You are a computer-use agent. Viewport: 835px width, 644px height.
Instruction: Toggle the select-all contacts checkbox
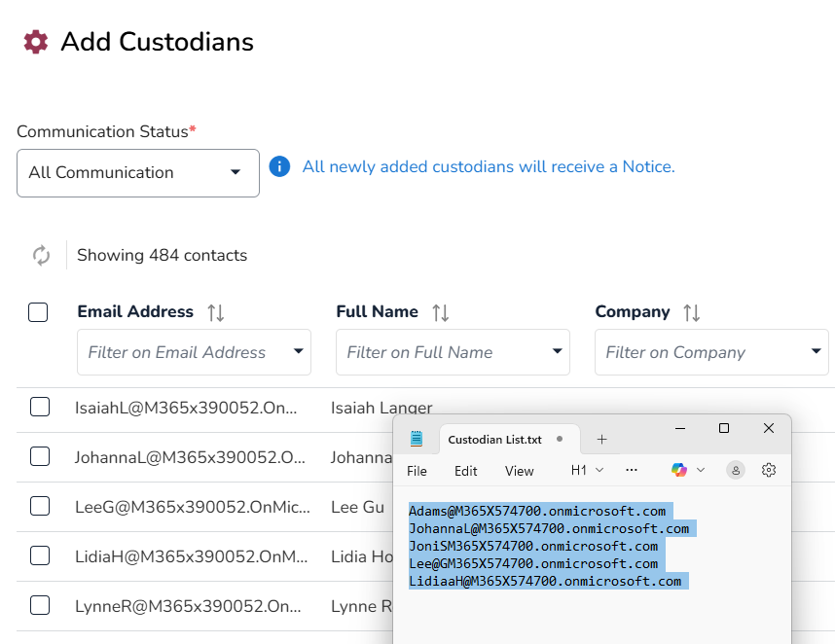click(38, 312)
